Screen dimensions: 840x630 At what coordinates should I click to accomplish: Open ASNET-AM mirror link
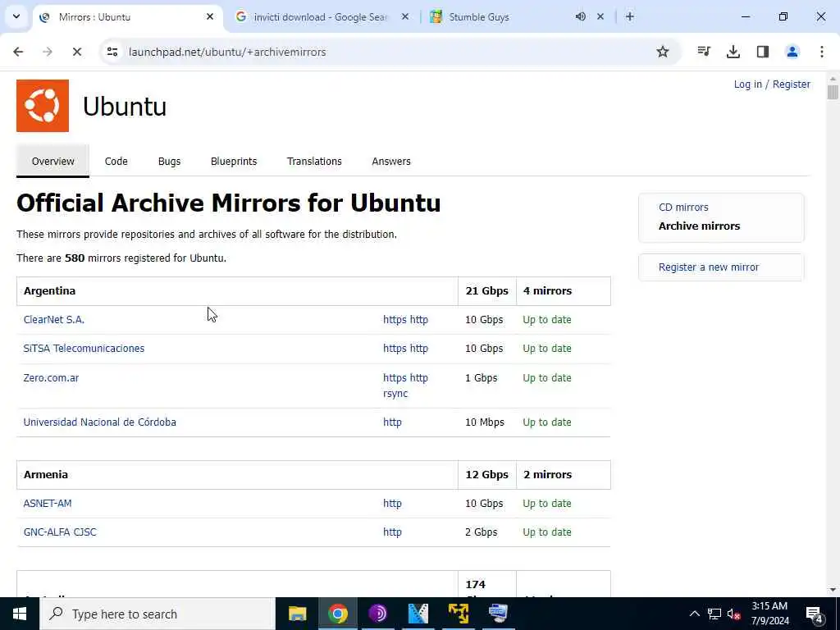pos(48,504)
